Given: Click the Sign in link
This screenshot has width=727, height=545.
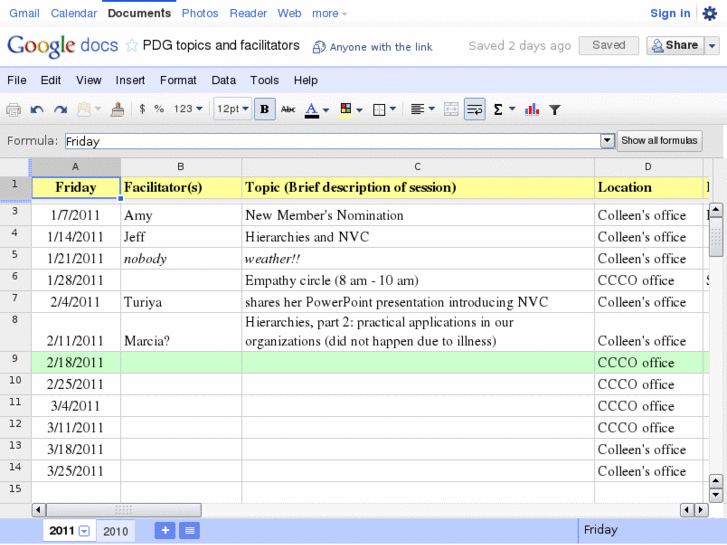Looking at the screenshot, I should pyautogui.click(x=670, y=13).
